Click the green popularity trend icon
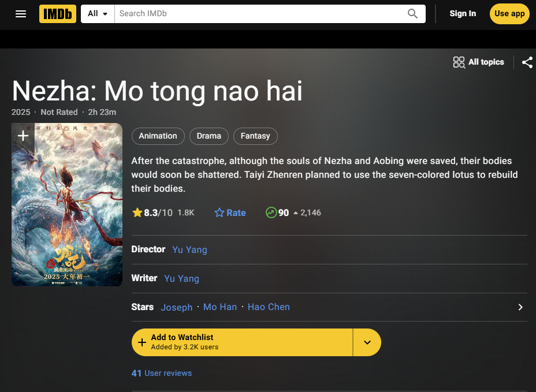The height and width of the screenshot is (392, 536). [x=271, y=212]
